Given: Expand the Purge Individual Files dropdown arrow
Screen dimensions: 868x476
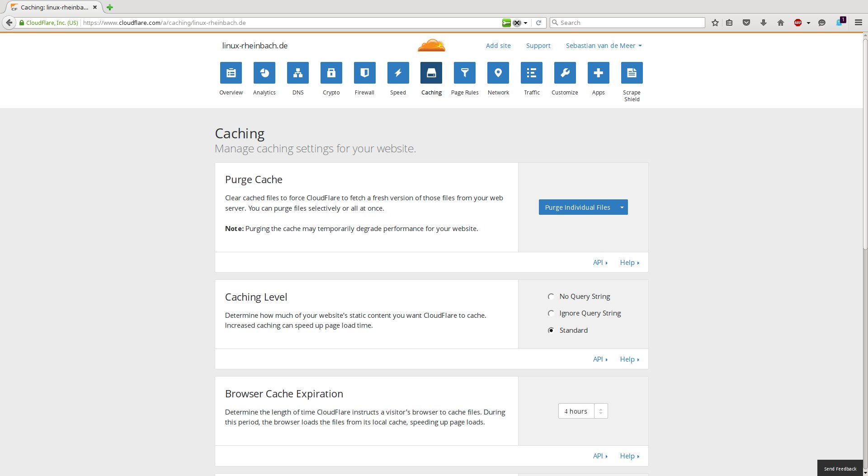Looking at the screenshot, I should (x=622, y=207).
